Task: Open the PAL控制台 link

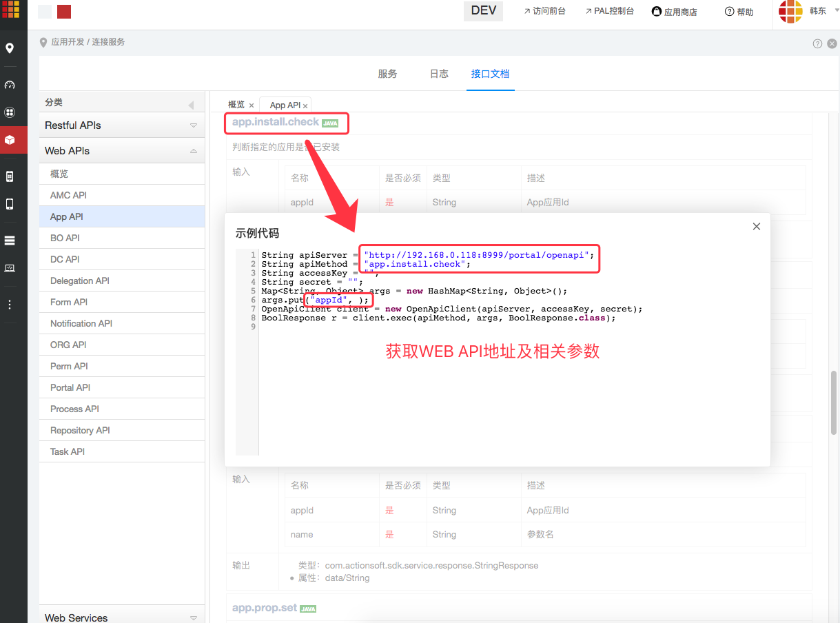Action: pos(609,10)
